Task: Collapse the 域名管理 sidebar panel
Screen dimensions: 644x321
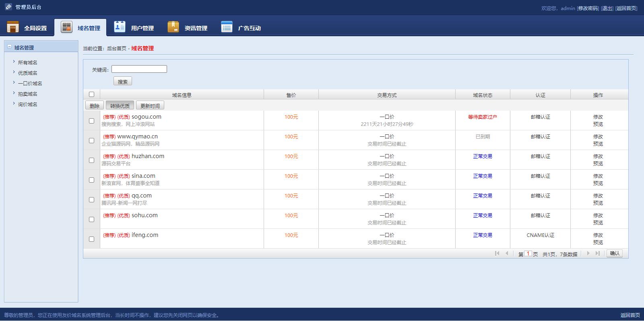Action: (10, 47)
